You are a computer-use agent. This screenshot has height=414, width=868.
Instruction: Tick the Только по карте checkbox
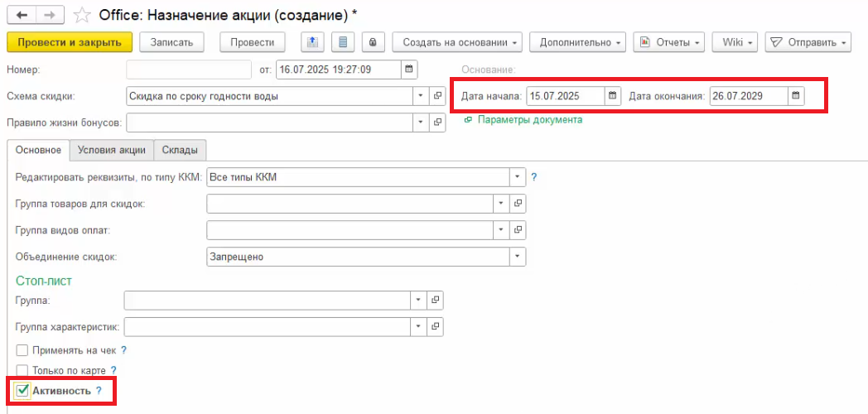tap(22, 370)
